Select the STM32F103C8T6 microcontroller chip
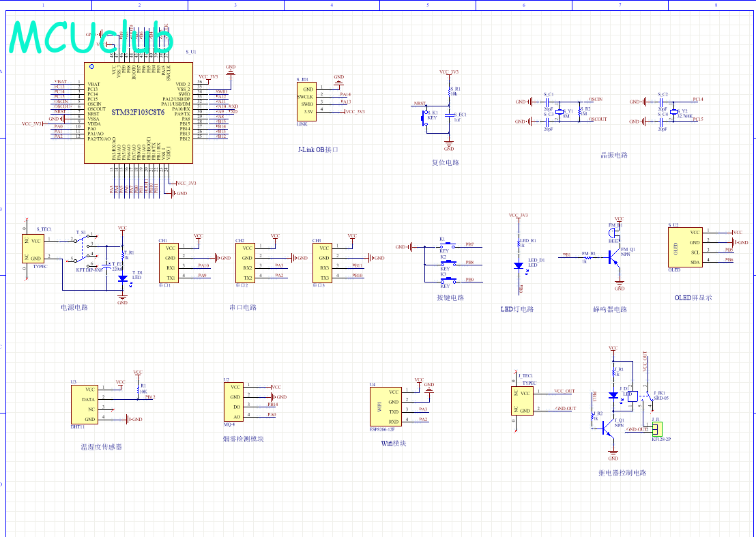This screenshot has height=537, width=756. pyautogui.click(x=137, y=113)
